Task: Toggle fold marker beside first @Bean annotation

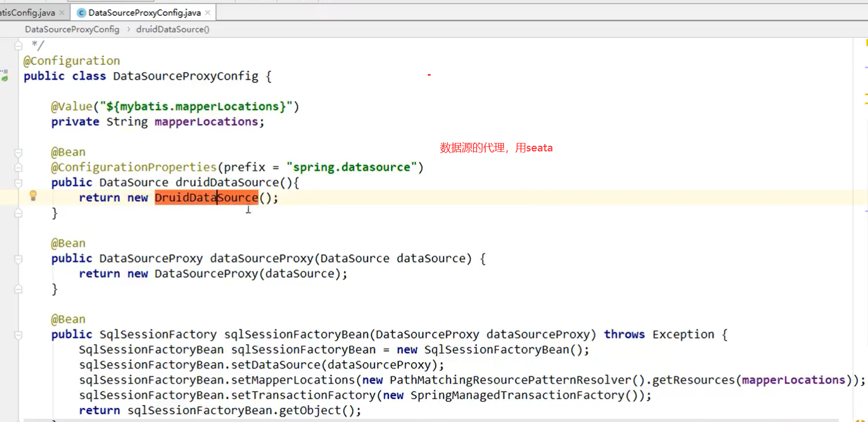Action: [x=19, y=153]
